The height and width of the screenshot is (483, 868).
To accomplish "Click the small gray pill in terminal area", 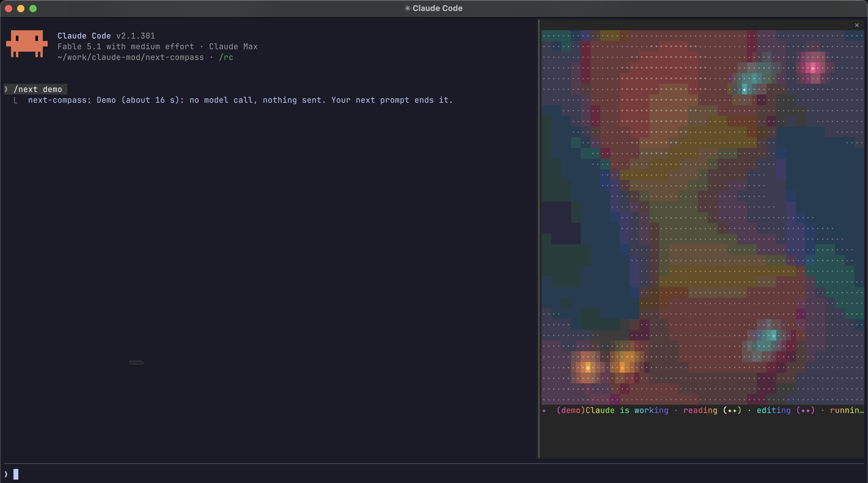I will click(136, 363).
